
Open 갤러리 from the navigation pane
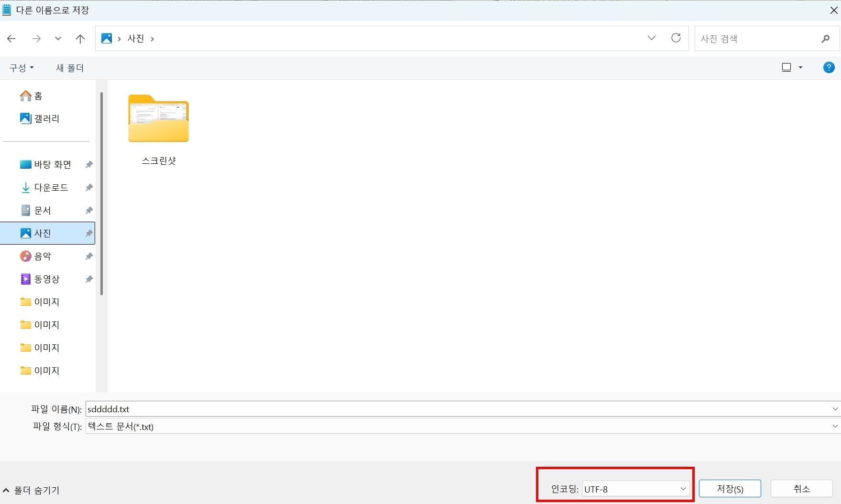click(x=46, y=118)
